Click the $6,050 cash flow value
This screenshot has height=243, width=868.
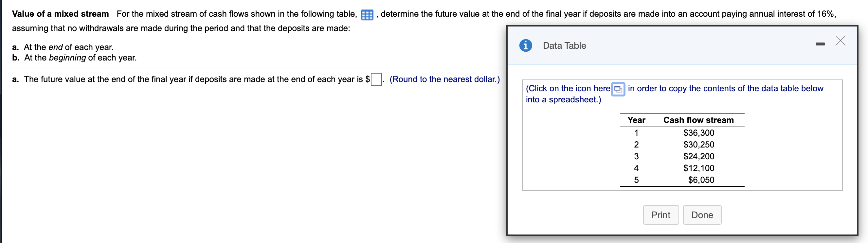coord(701,180)
